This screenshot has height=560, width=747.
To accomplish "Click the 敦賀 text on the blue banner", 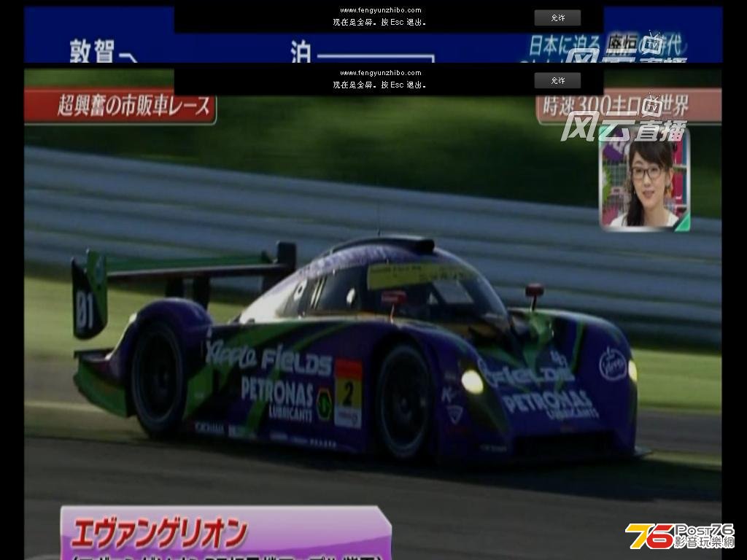I will (93, 51).
